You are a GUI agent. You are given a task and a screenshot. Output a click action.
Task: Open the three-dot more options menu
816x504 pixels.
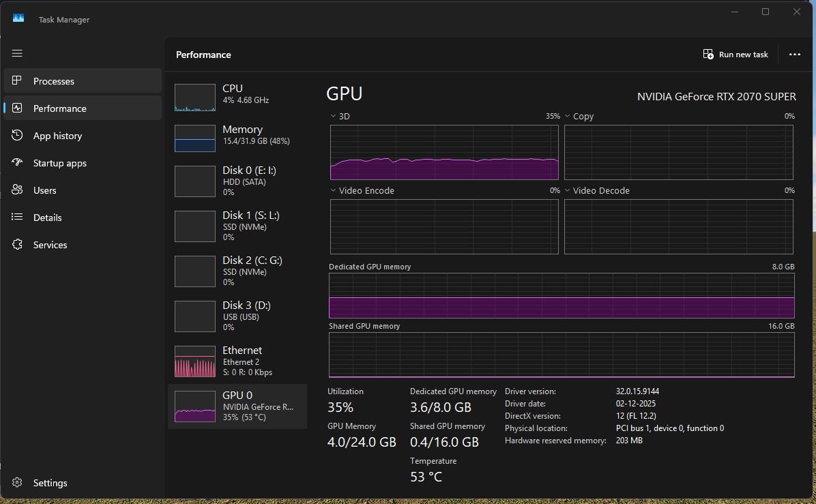click(794, 55)
